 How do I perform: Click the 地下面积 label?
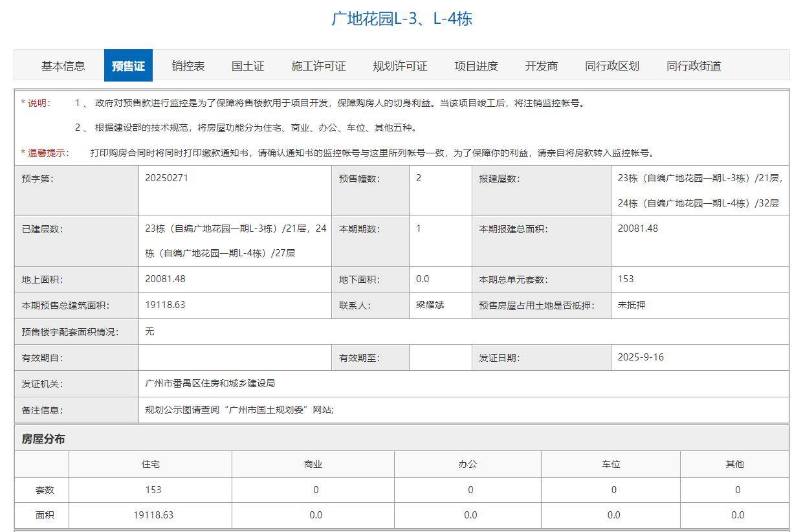(358, 280)
